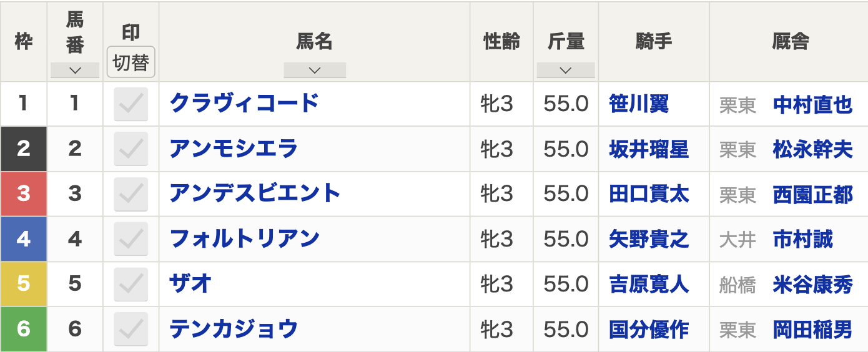Open trainer profile 米谷康秀

[x=812, y=285]
